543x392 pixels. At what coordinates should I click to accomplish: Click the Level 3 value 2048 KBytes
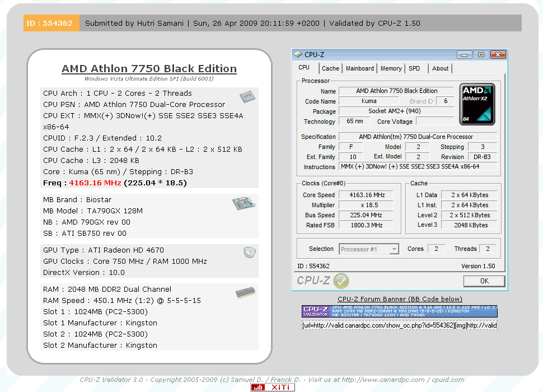[x=470, y=225]
